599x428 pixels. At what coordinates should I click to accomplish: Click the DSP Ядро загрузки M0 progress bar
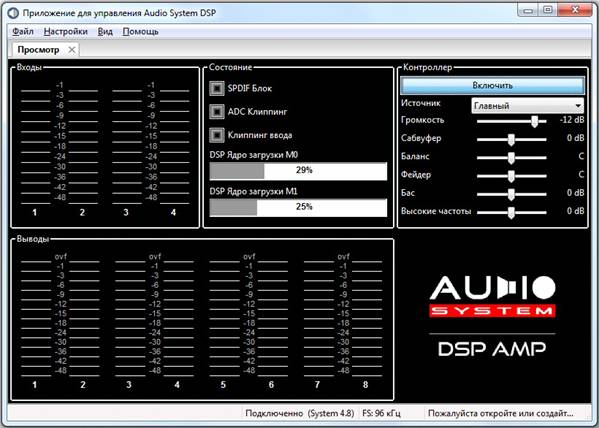(x=298, y=171)
